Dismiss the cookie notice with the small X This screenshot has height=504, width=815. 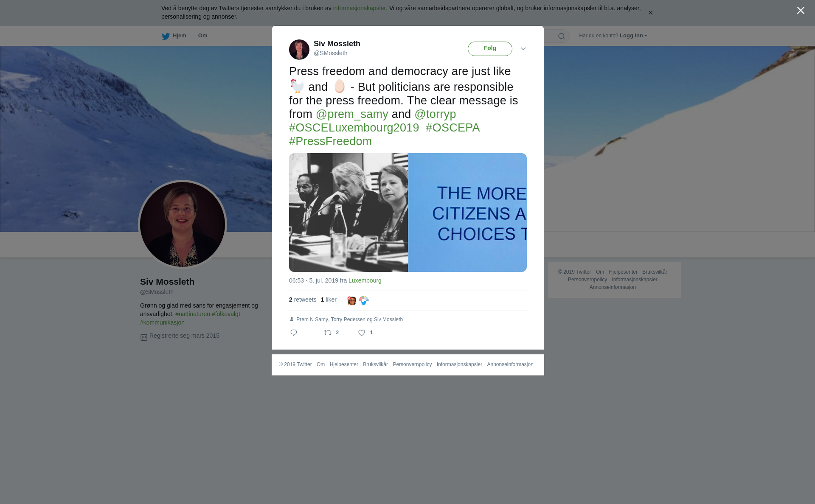(650, 13)
